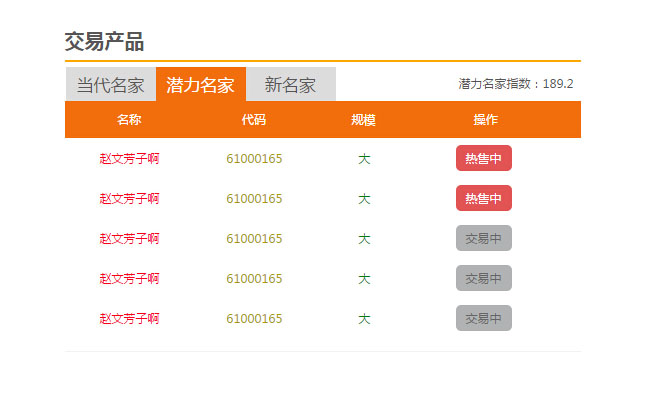Click the 名称 column header
650x400 pixels.
click(x=129, y=120)
